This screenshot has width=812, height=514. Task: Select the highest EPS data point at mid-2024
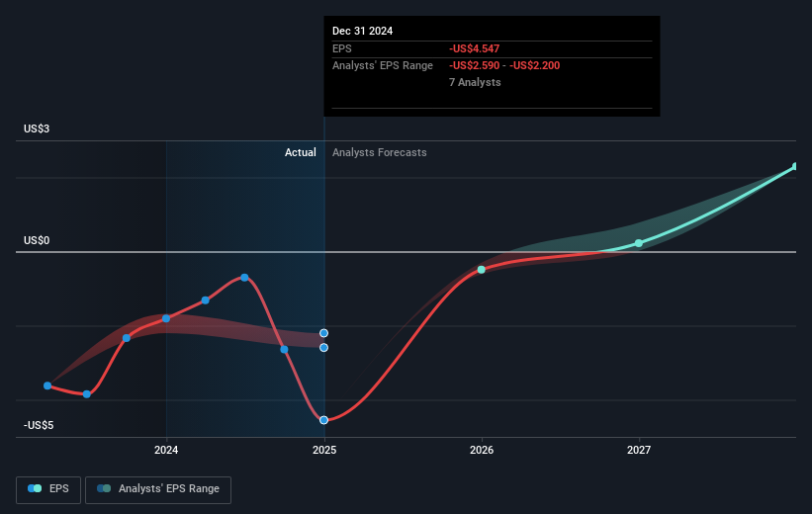tap(244, 278)
